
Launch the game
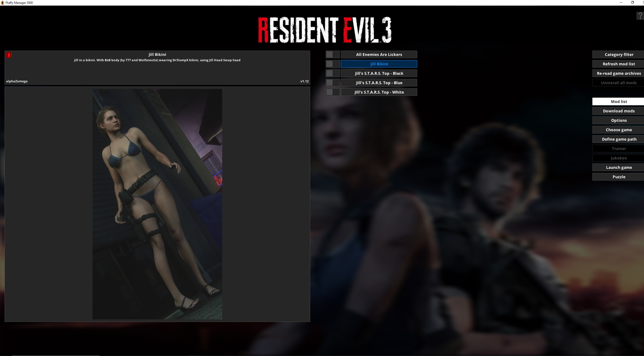[619, 167]
